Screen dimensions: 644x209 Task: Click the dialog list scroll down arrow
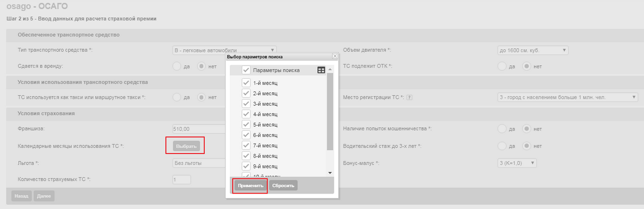(x=330, y=172)
